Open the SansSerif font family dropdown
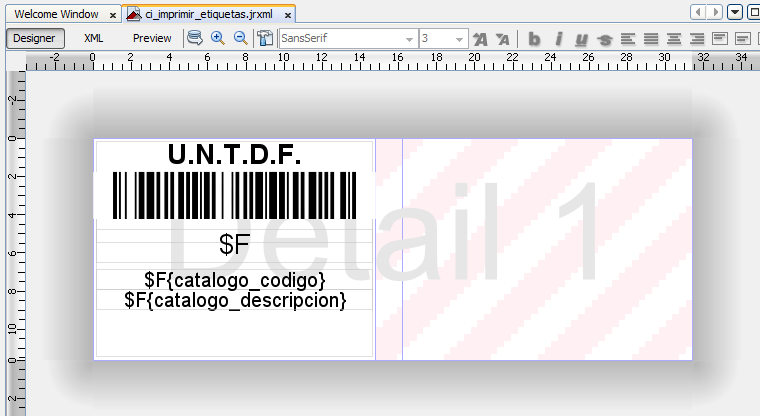This screenshot has height=416, width=760. click(410, 39)
